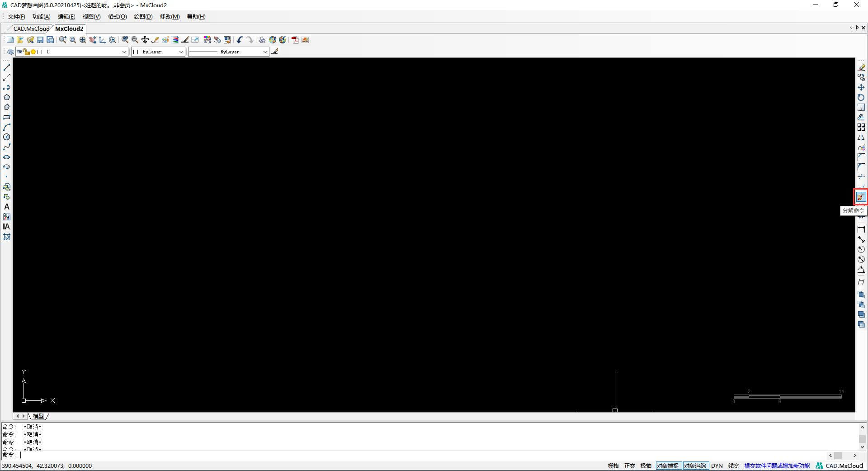Expand the ByLayer color dropdown
This screenshot has width=868, height=471.
[181, 52]
